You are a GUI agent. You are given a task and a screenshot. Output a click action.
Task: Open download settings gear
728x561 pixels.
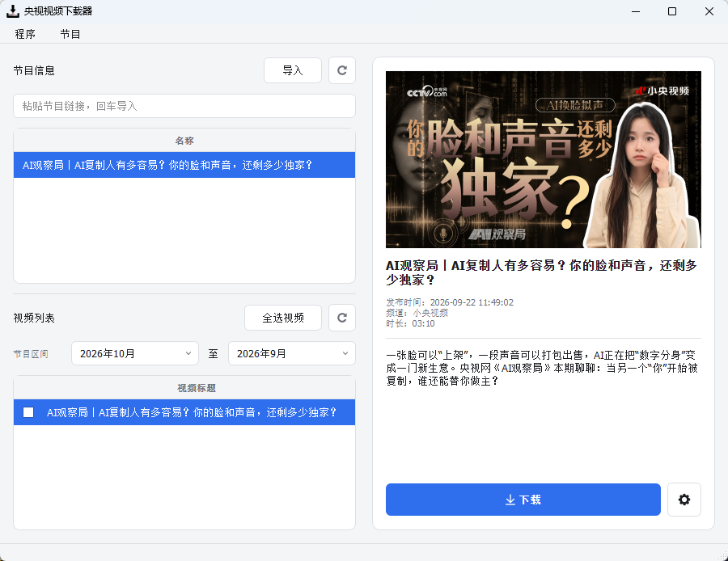[684, 500]
